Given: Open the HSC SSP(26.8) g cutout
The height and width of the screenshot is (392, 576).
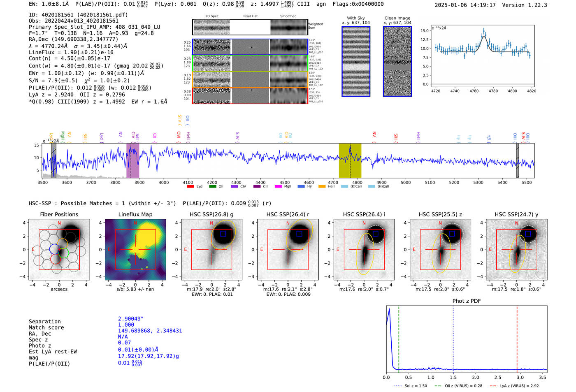Looking at the screenshot, I should 211,250.
